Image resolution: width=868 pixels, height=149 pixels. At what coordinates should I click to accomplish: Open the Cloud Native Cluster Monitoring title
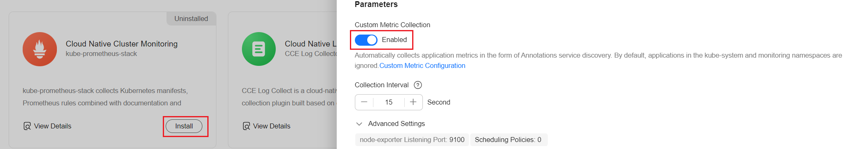click(122, 44)
